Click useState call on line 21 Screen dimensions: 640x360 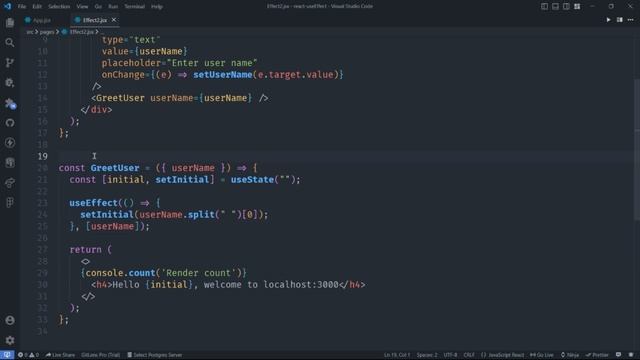coord(252,180)
